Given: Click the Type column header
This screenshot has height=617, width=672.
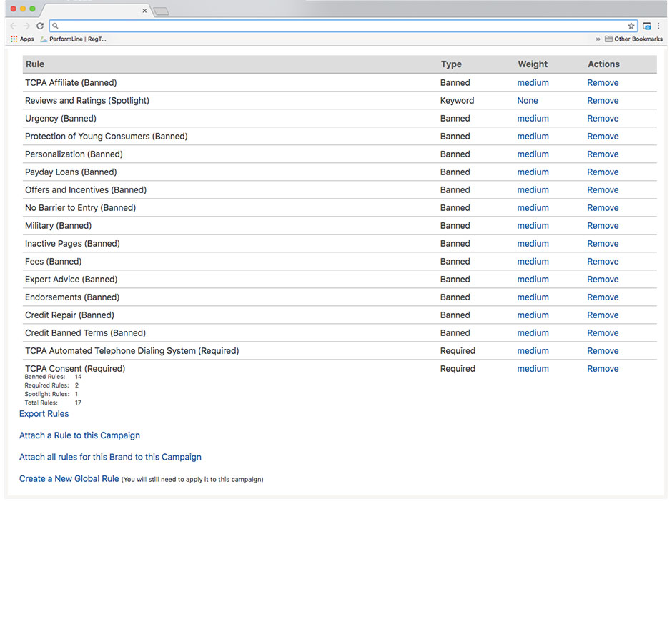Looking at the screenshot, I should (x=451, y=64).
